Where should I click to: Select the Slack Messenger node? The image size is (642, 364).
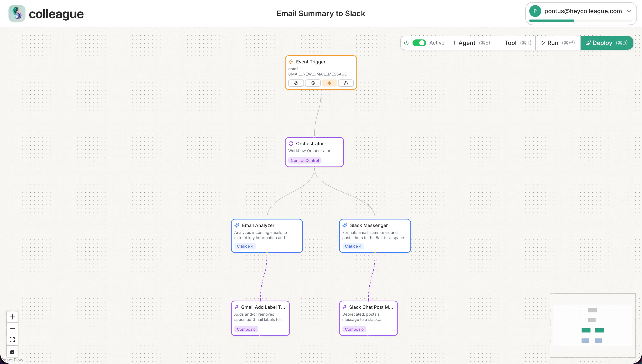pos(375,236)
